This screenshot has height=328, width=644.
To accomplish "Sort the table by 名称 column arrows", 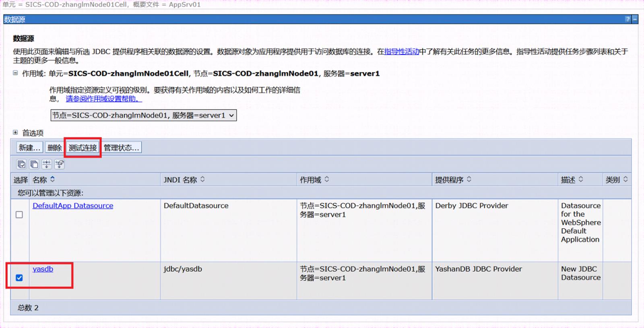I will click(x=52, y=179).
